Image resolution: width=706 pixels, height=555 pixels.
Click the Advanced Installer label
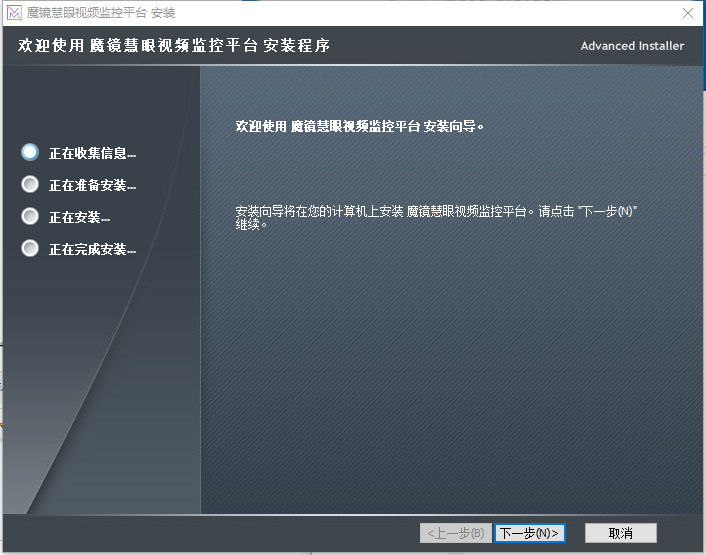coord(632,46)
